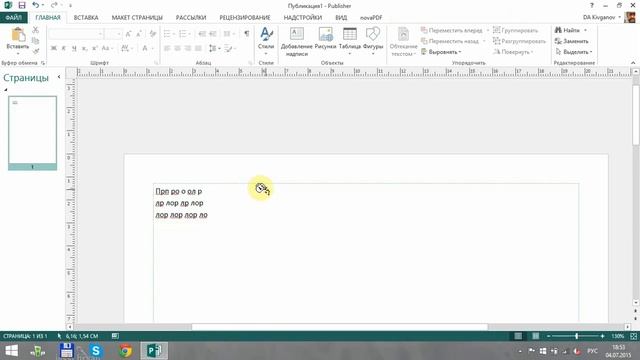Viewport: 640px width, 360px height.
Task: Increase font size with the enlarge A icon
Action: (x=129, y=34)
